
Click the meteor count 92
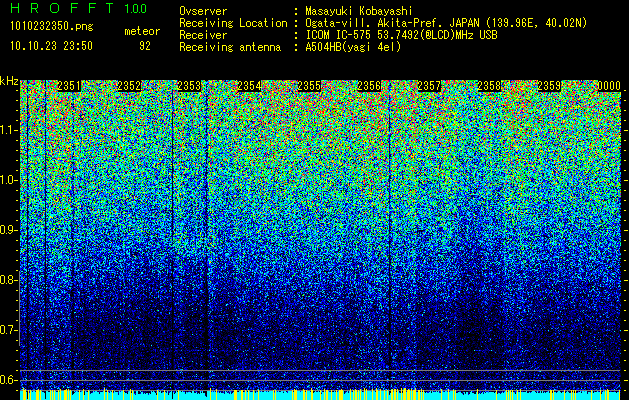[144, 46]
